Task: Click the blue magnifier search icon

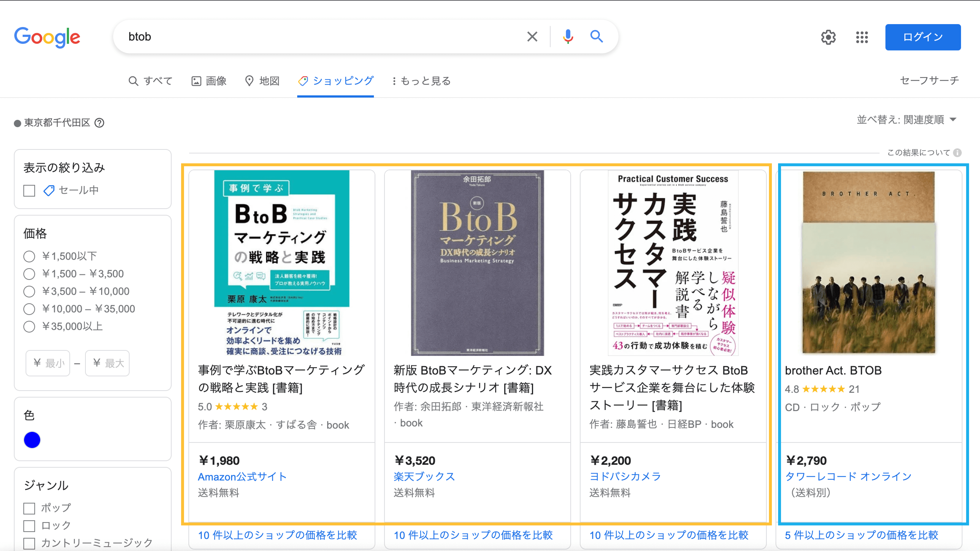Action: pyautogui.click(x=596, y=37)
